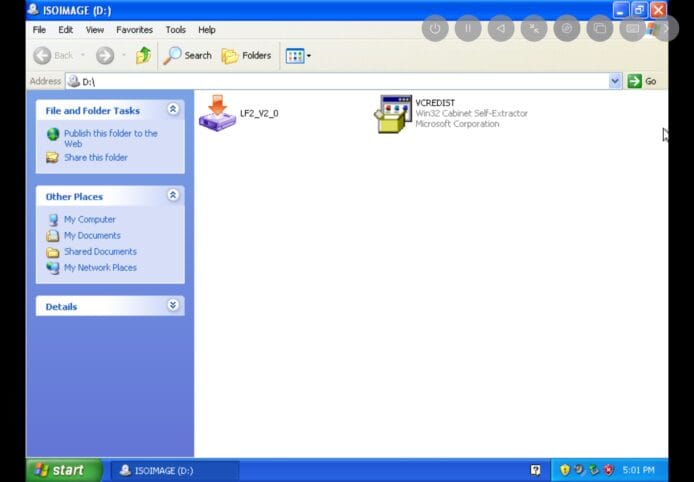Image resolution: width=694 pixels, height=482 pixels.
Task: Collapse the Other Places panel
Action: tap(173, 196)
